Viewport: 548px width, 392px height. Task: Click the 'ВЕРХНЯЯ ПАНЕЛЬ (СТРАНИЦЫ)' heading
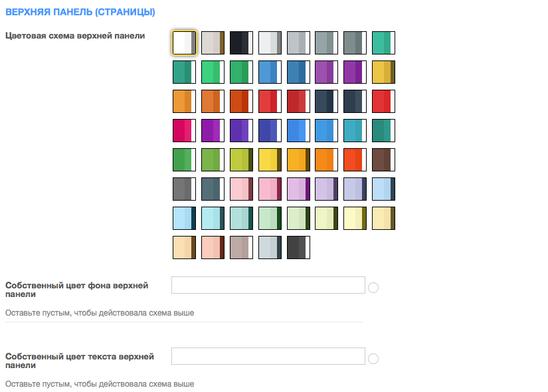(80, 12)
